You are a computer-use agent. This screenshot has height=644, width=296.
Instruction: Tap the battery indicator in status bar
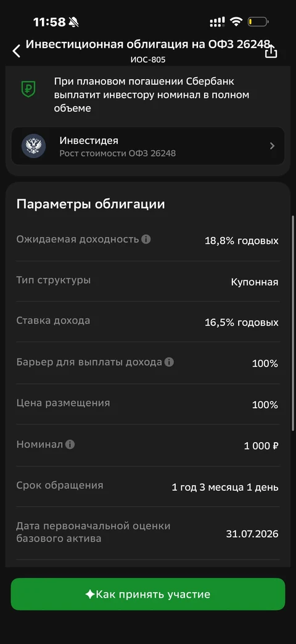click(258, 22)
